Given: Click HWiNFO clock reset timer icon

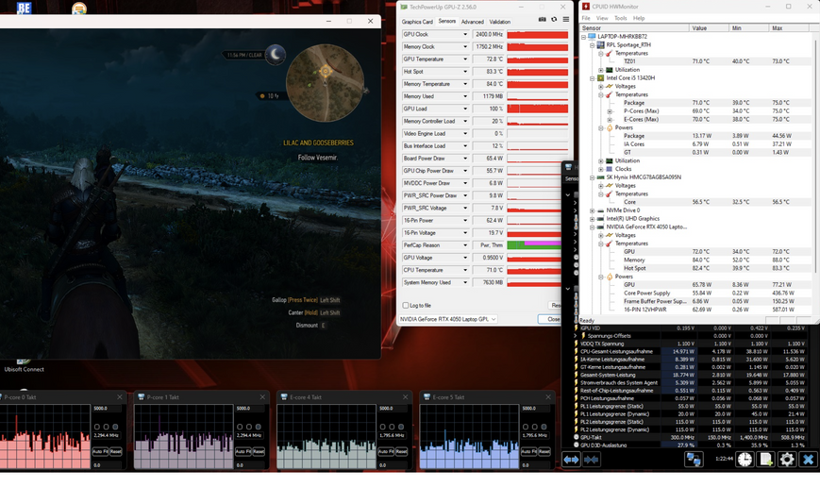Looking at the screenshot, I should 745,460.
